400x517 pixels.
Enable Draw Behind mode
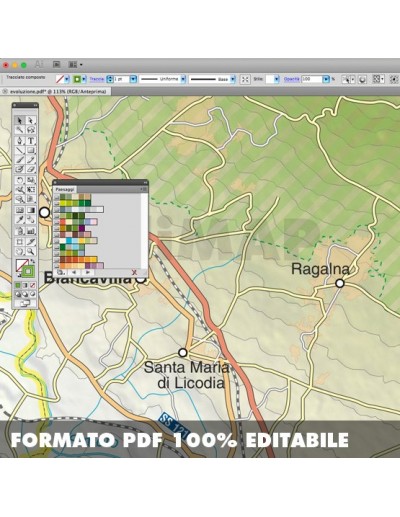(25, 294)
